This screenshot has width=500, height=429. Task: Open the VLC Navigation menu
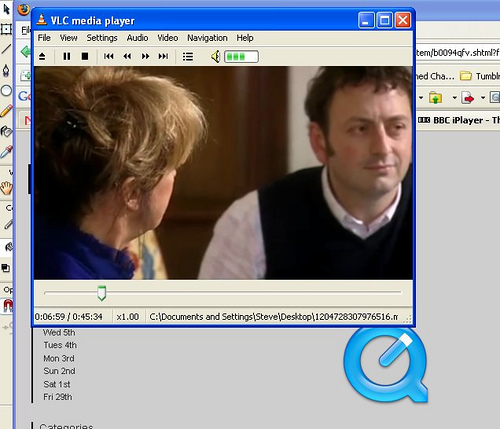(207, 38)
